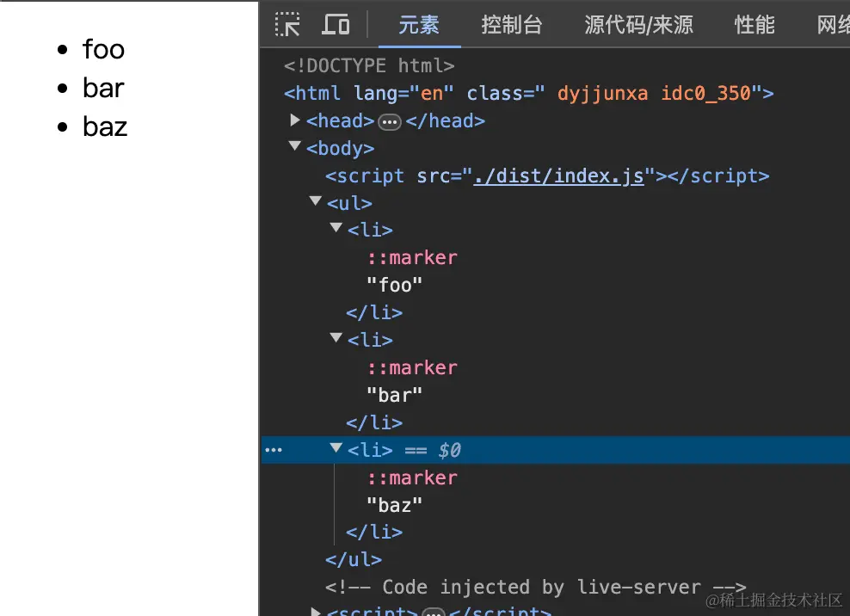Open the 控制台 tab
The width and height of the screenshot is (850, 616).
coord(512,25)
